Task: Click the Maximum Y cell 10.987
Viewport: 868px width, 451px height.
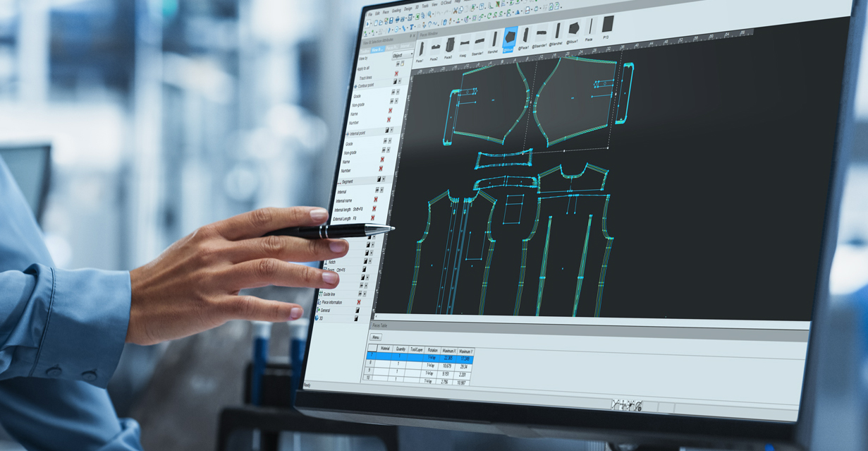Action: (x=462, y=382)
